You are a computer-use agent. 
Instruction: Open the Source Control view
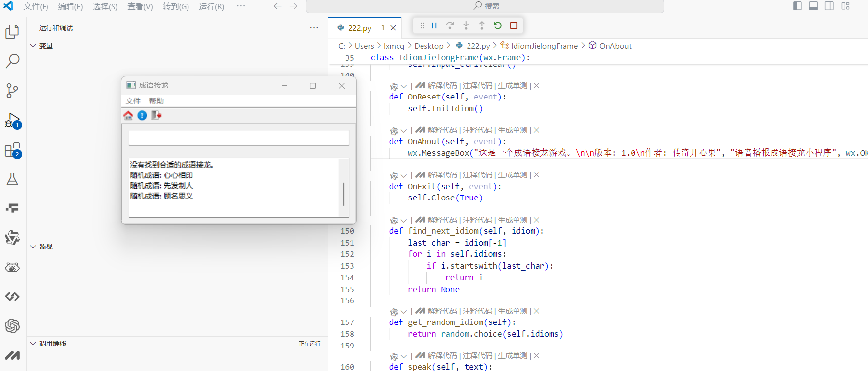coord(12,91)
